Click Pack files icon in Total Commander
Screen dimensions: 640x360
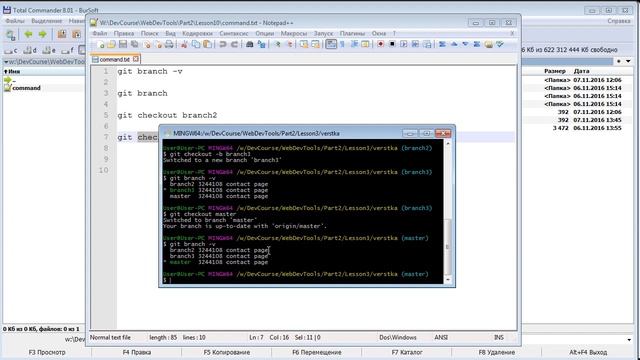(x=62, y=34)
